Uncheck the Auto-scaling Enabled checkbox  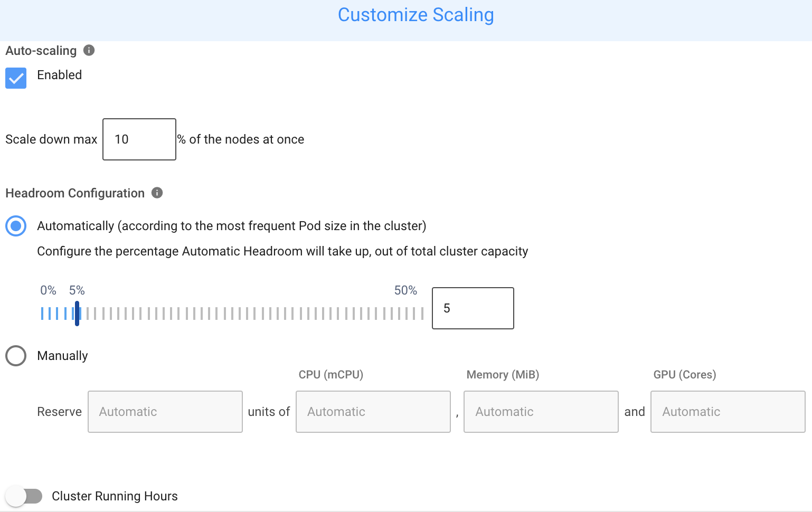(16, 78)
